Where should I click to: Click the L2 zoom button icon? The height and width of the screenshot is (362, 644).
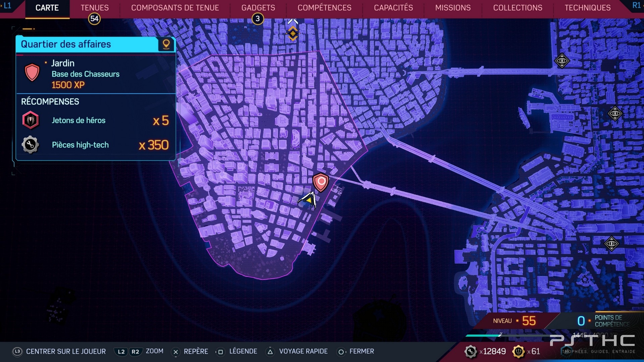coord(121,352)
